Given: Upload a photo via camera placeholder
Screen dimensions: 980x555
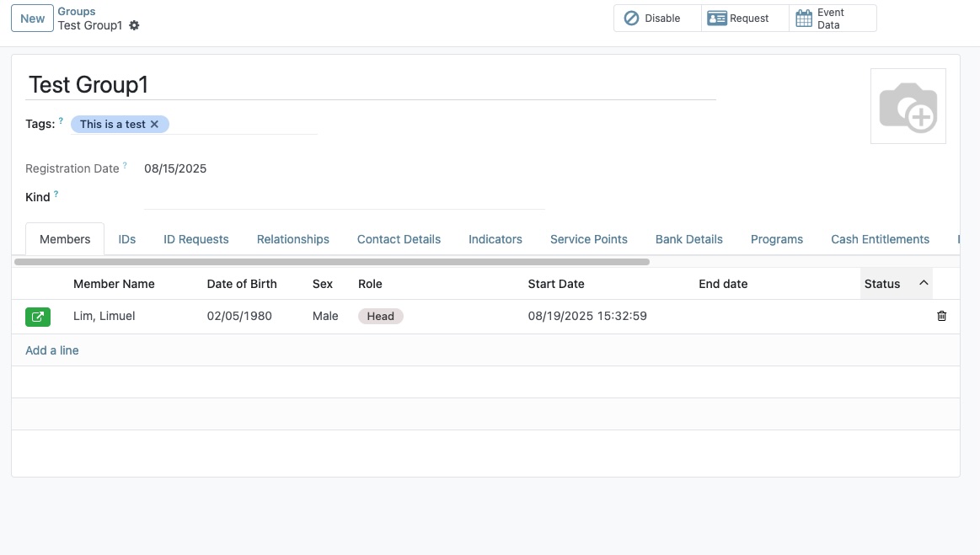Looking at the screenshot, I should [x=908, y=106].
